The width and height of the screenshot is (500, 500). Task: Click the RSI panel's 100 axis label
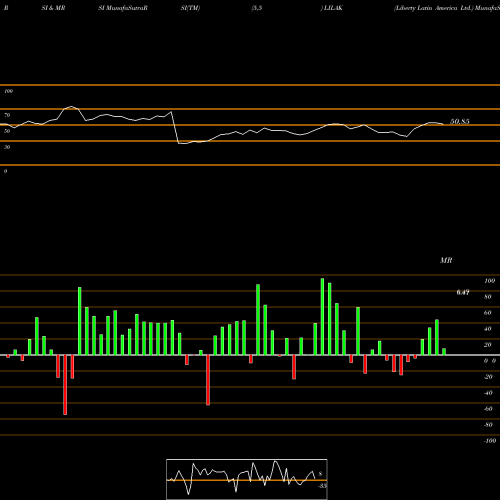click(x=8, y=91)
